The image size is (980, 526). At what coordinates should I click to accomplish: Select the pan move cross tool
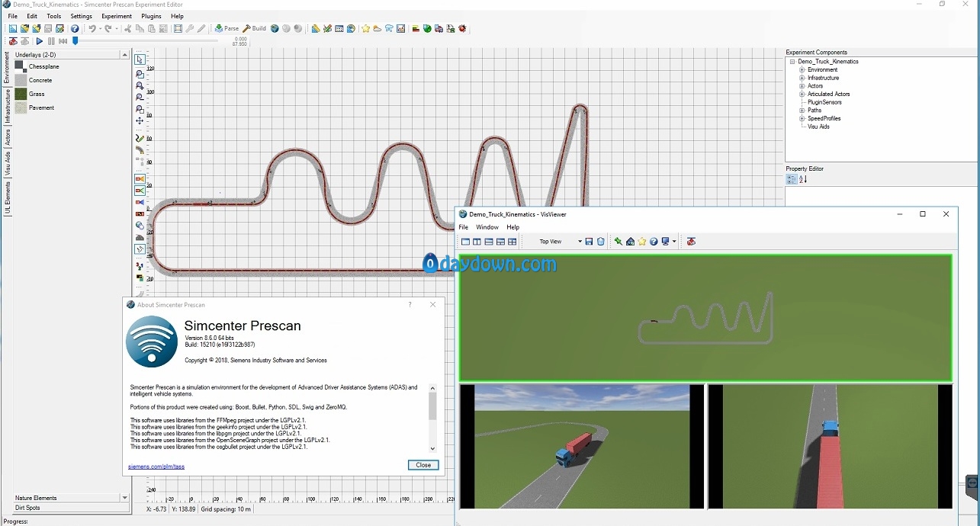(140, 120)
